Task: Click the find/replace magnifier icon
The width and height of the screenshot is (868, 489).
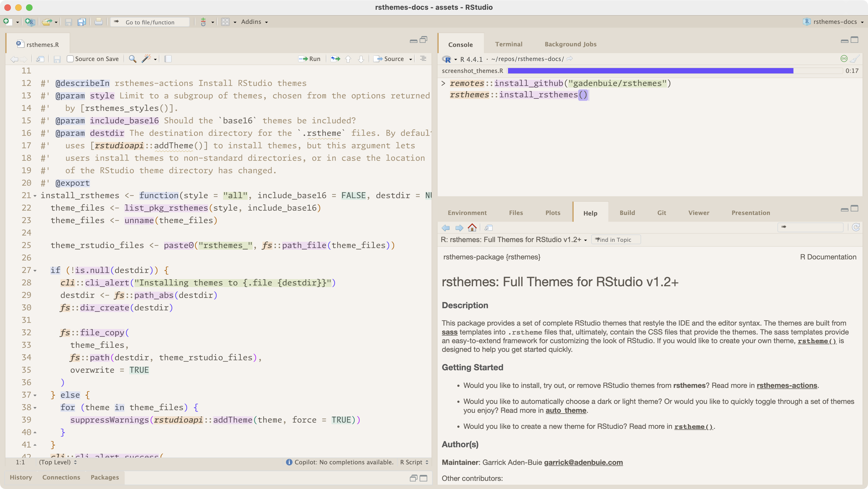Action: point(133,59)
